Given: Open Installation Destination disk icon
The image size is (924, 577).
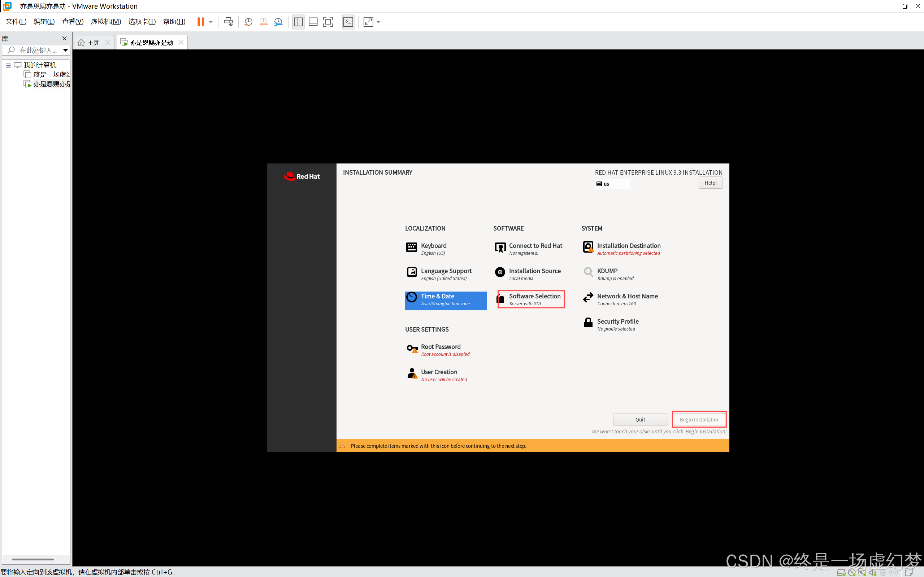Looking at the screenshot, I should coord(588,247).
